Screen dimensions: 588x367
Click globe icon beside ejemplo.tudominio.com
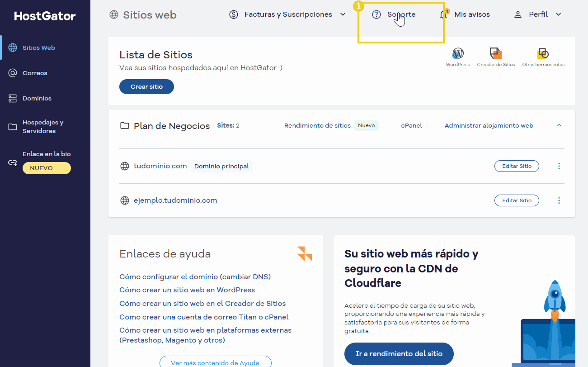tap(125, 200)
